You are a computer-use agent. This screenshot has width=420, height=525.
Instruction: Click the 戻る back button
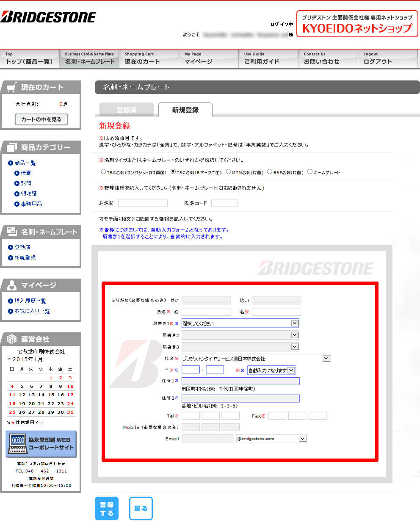click(141, 508)
